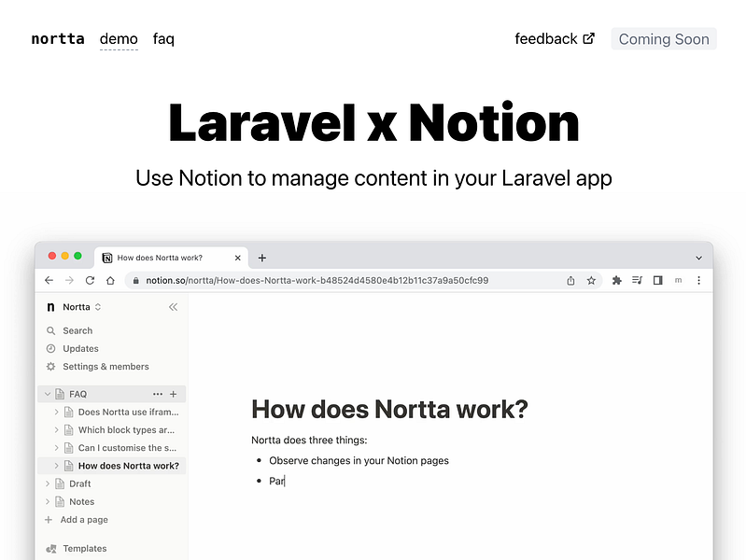The width and height of the screenshot is (746, 560).
Task: Click the browser home icon
Action: coord(110,280)
